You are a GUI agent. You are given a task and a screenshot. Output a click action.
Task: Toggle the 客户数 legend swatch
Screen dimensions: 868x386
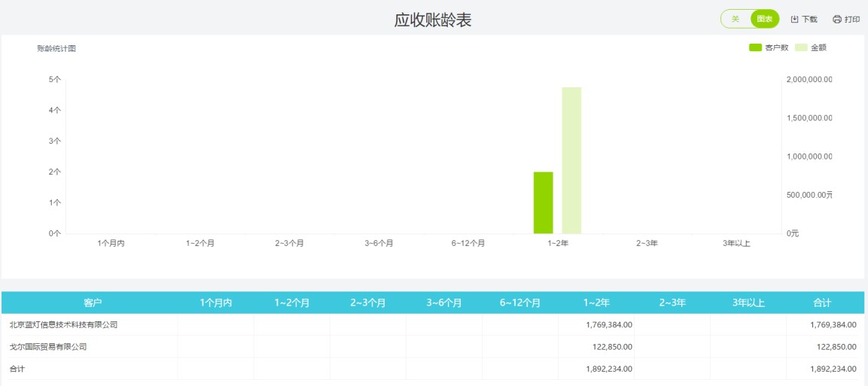pos(755,47)
